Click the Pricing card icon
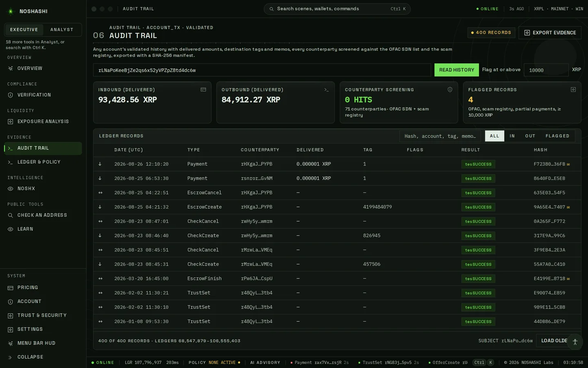Image resolution: width=588 pixels, height=368 pixels. point(11,288)
